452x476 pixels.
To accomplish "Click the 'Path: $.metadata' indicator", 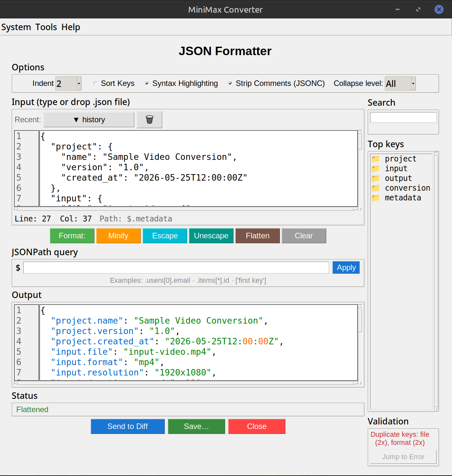I will coord(136,219).
